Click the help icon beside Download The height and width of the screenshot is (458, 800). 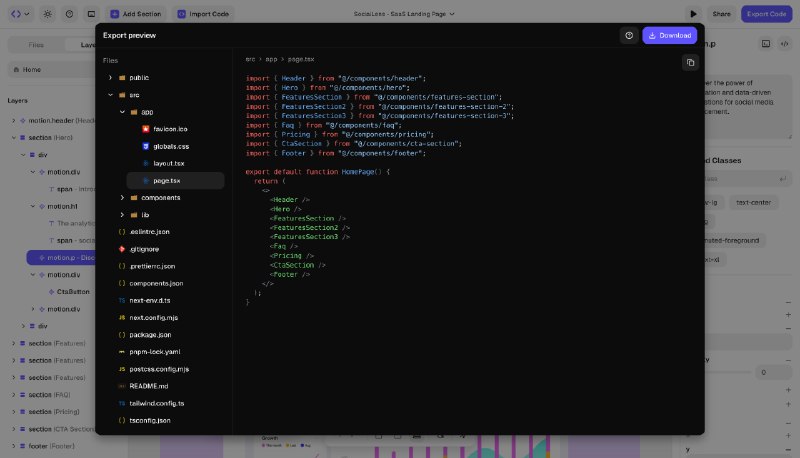click(629, 35)
